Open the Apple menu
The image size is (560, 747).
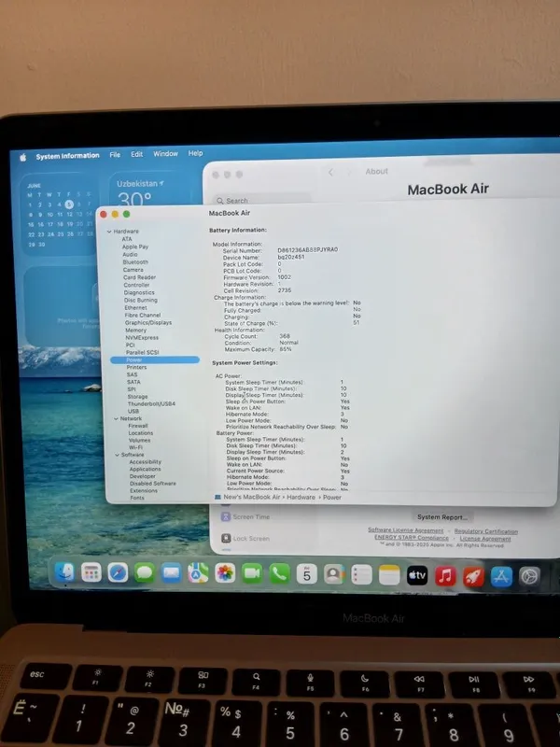(x=22, y=157)
